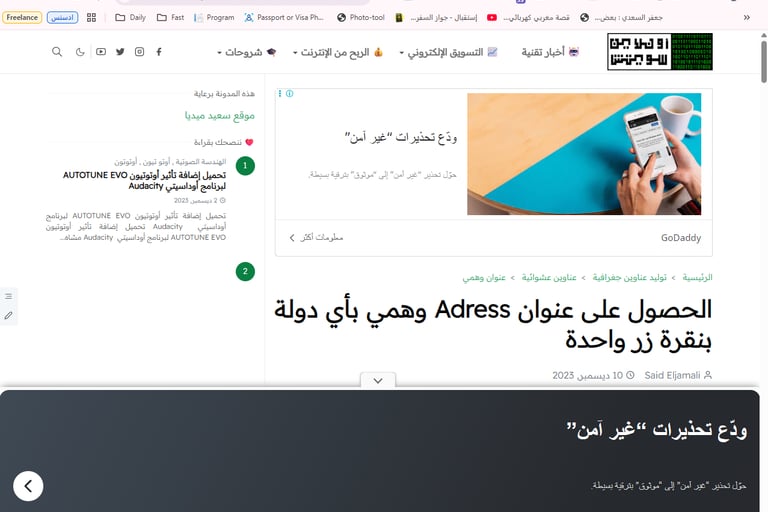Open the YouTube channel icon
This screenshot has height=512, width=768.
pos(101,51)
